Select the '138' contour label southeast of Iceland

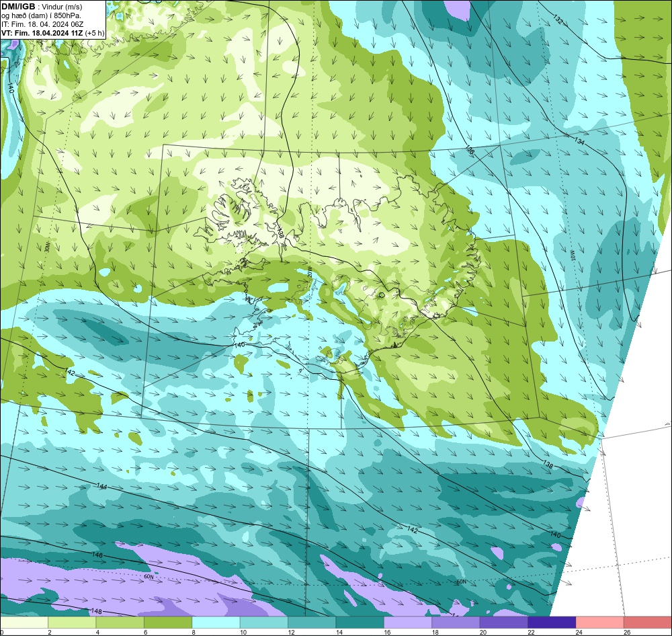pyautogui.click(x=548, y=465)
